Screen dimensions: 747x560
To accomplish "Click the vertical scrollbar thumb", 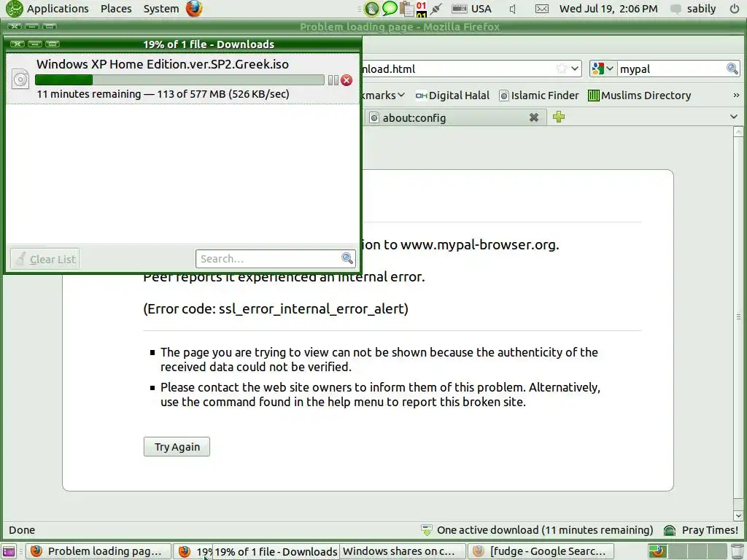I will (x=738, y=316).
